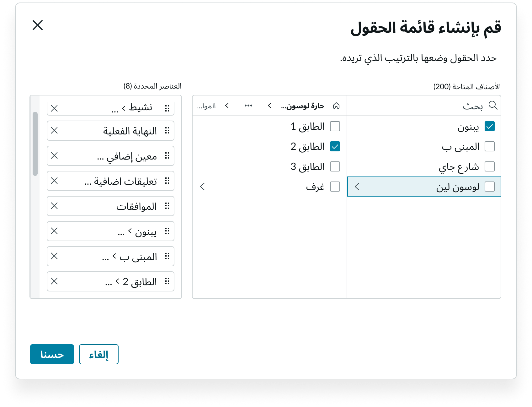Click the home icon in the breadcrumb
The image size is (532, 407).
(x=336, y=106)
